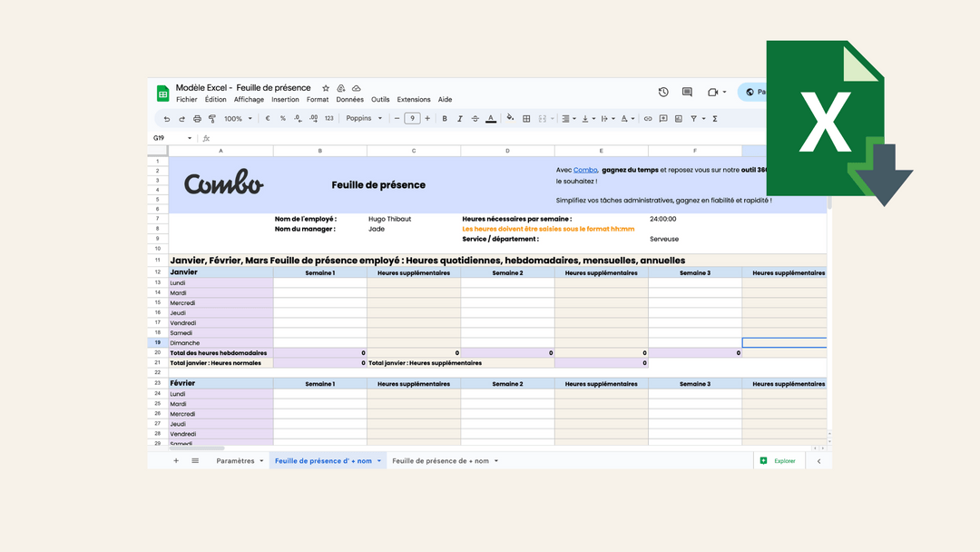Open the Données menu
This screenshot has height=552, width=980.
pyautogui.click(x=349, y=99)
